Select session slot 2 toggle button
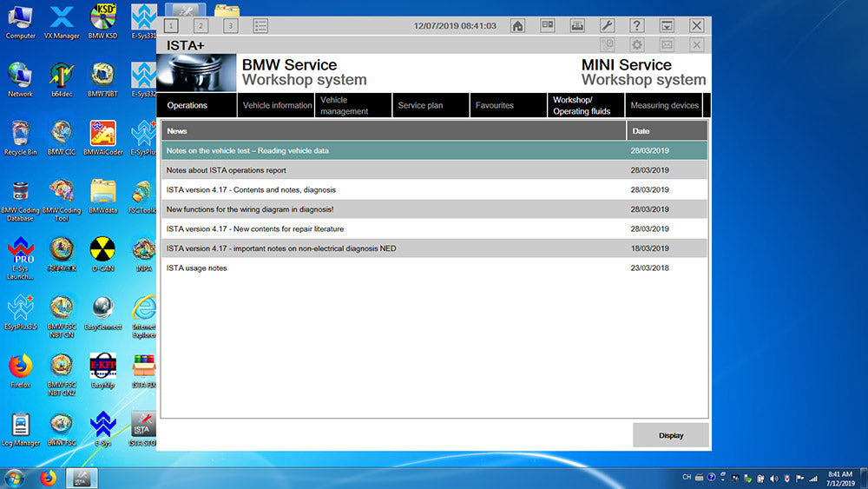Screen dimensions: 868x489 pos(201,26)
